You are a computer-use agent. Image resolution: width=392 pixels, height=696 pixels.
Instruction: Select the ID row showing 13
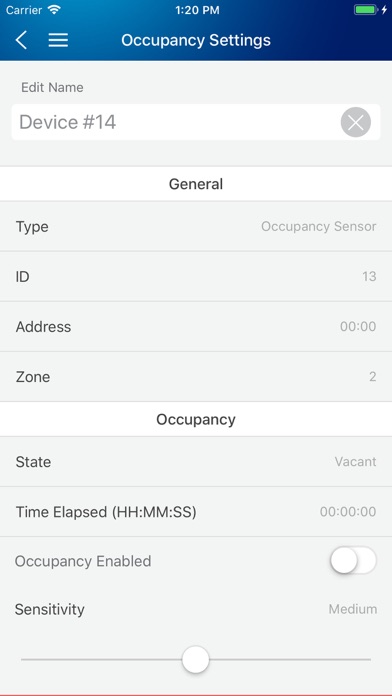point(196,277)
